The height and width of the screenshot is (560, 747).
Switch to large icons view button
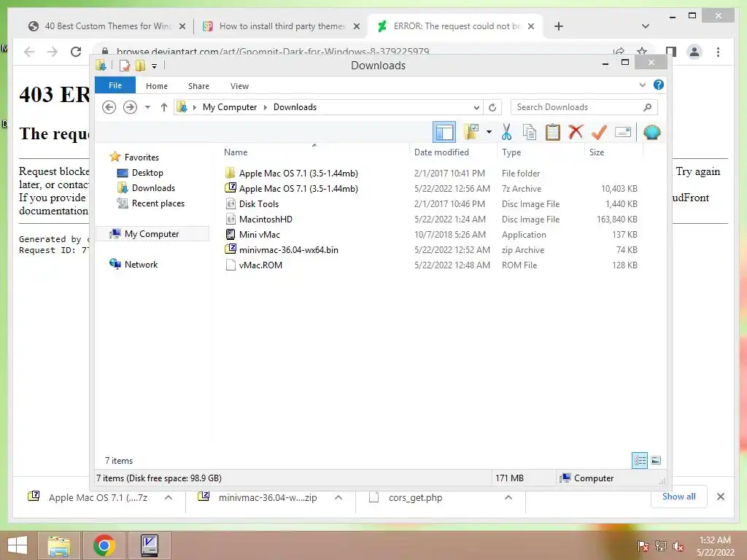[x=656, y=460]
